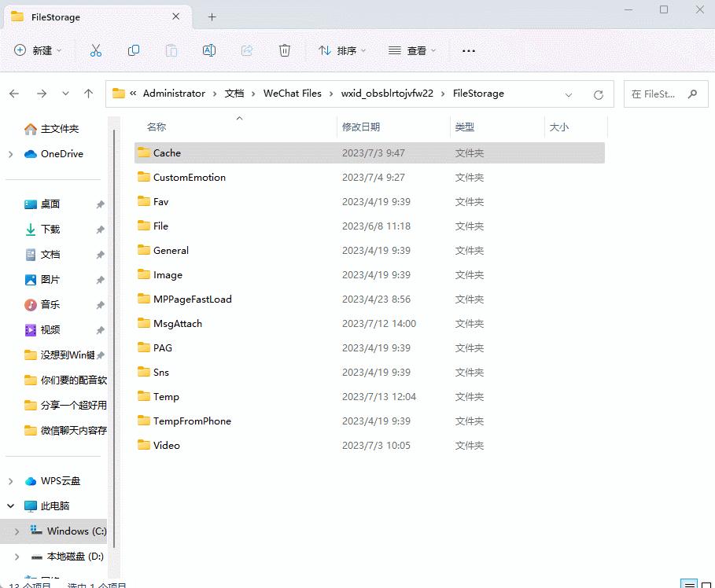This screenshot has width=715, height=588.
Task: Switch to details view layout icon
Action: pyautogui.click(x=688, y=584)
